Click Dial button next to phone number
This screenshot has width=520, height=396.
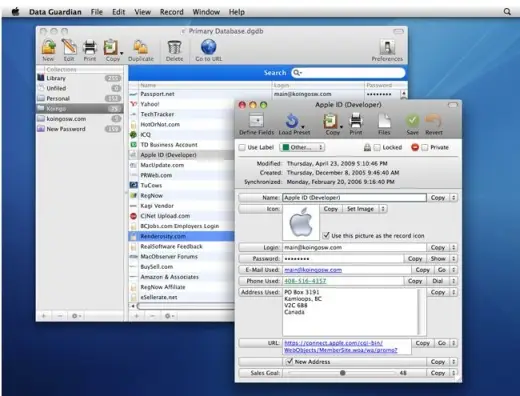[x=438, y=281]
